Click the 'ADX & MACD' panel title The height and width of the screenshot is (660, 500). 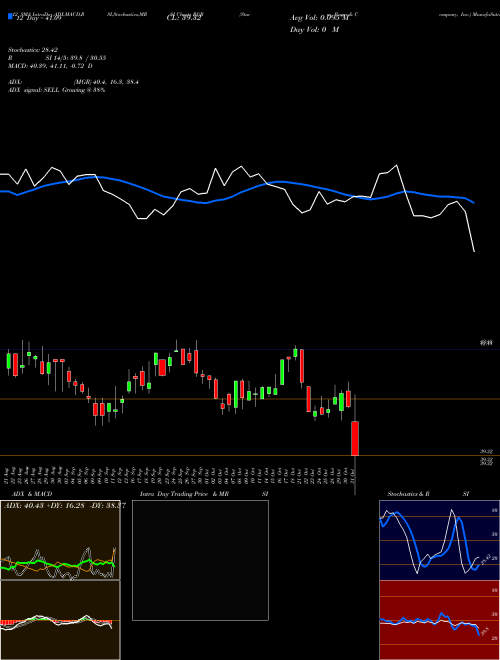point(32,494)
